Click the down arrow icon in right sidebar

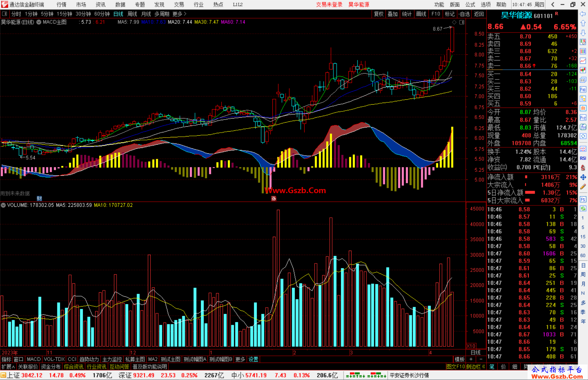tap(583, 33)
